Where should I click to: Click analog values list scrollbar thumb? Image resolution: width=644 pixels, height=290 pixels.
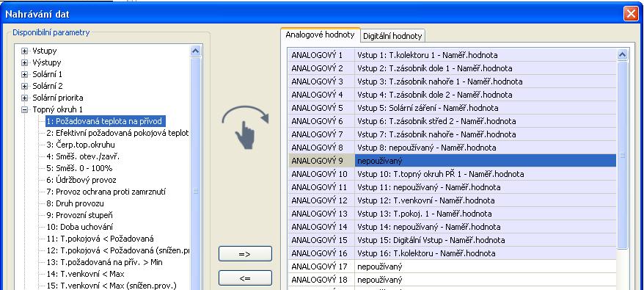623,155
